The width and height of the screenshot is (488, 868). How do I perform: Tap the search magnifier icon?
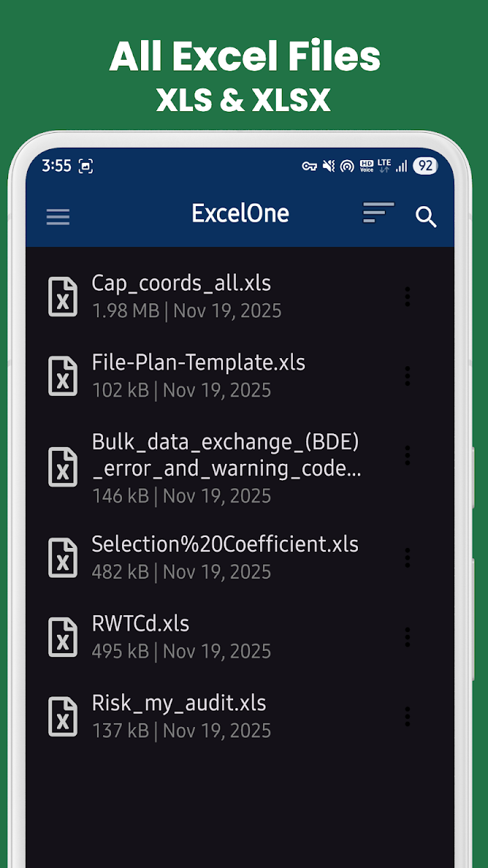pyautogui.click(x=426, y=217)
